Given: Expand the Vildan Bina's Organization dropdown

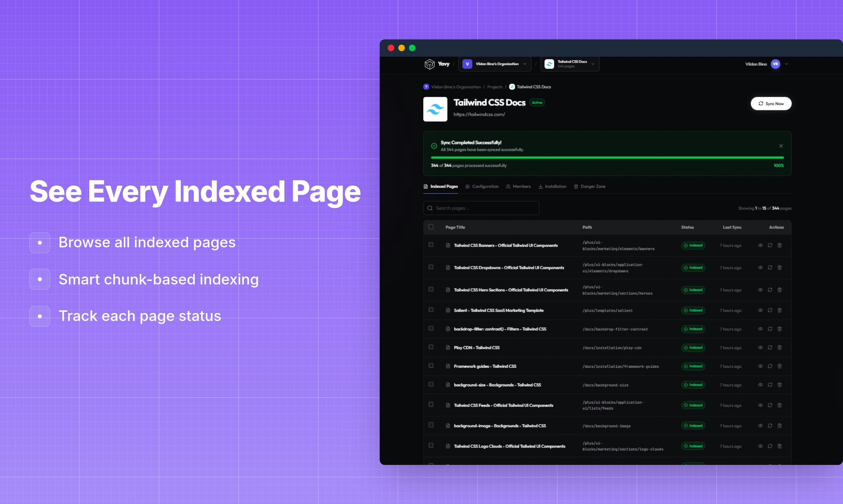Looking at the screenshot, I should point(525,64).
